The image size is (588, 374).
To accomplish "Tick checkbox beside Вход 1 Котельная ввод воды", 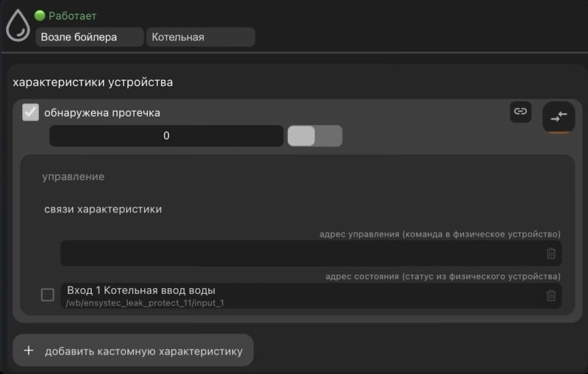I will (x=48, y=295).
